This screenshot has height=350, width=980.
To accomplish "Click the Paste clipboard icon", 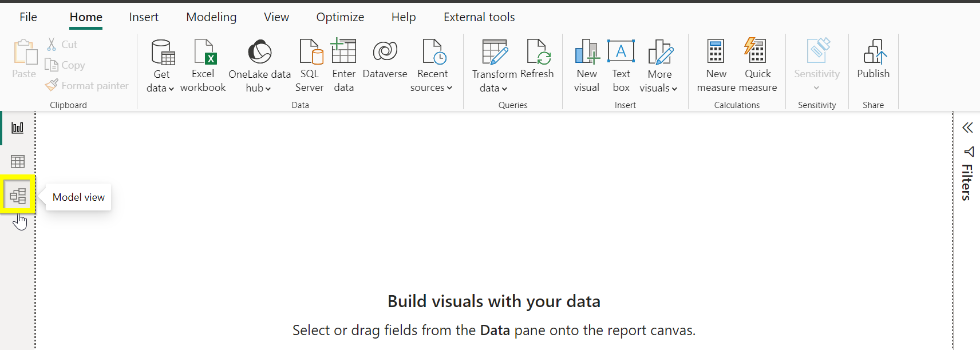I will (x=25, y=52).
